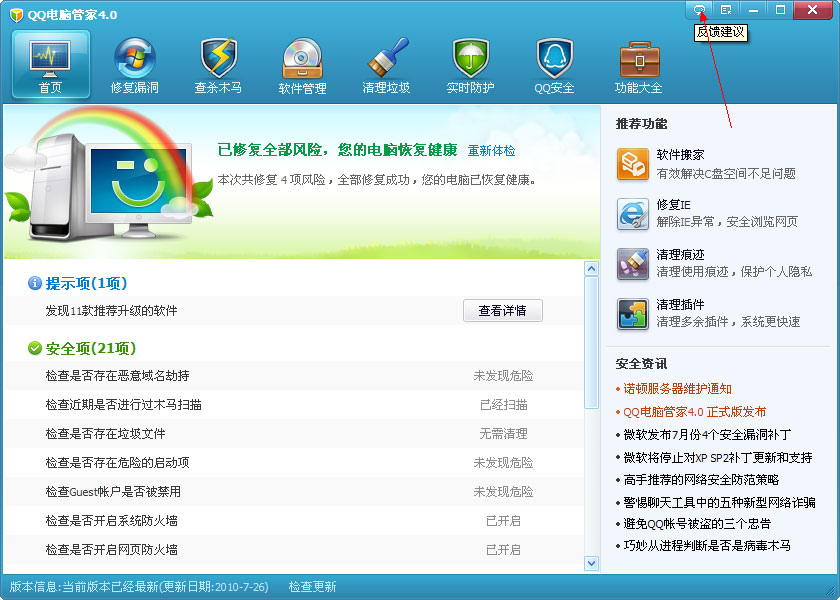Screen dimensions: 840x600
Task: Open the 清理痕迹 feature title
Action: pyautogui.click(x=680, y=254)
